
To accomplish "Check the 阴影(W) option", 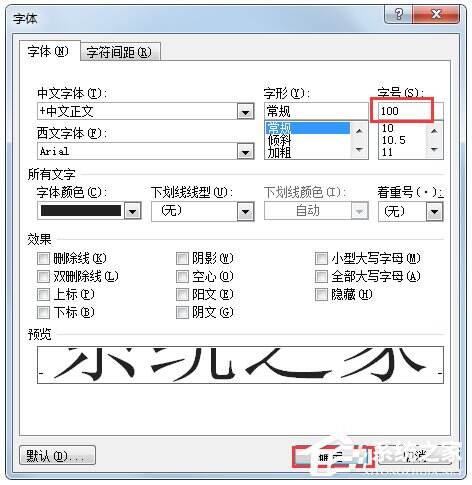I will pos(182,258).
